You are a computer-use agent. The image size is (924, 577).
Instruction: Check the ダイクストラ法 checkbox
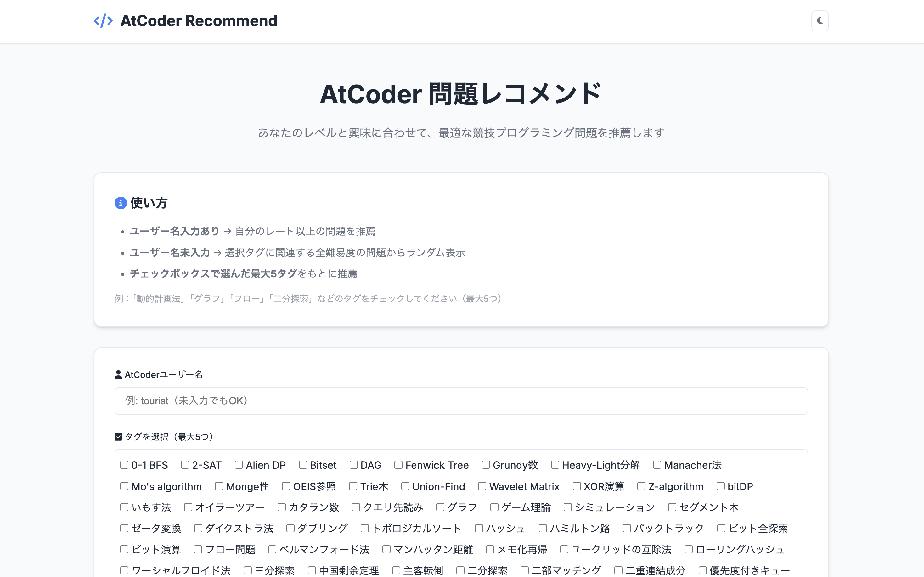point(198,528)
